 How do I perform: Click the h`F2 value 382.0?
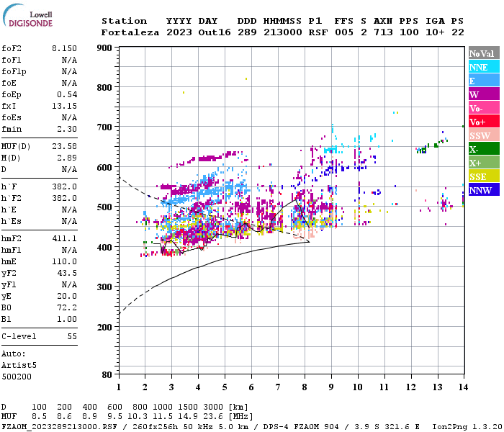coord(64,198)
